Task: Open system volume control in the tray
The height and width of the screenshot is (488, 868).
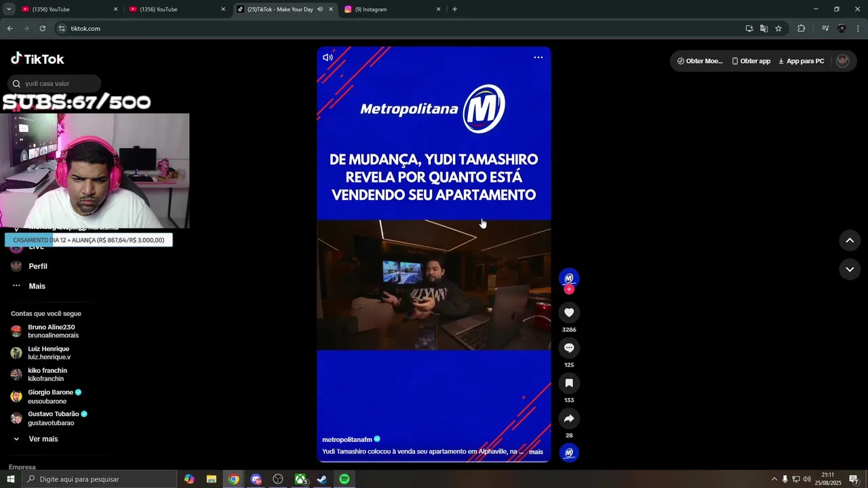Action: (807, 479)
